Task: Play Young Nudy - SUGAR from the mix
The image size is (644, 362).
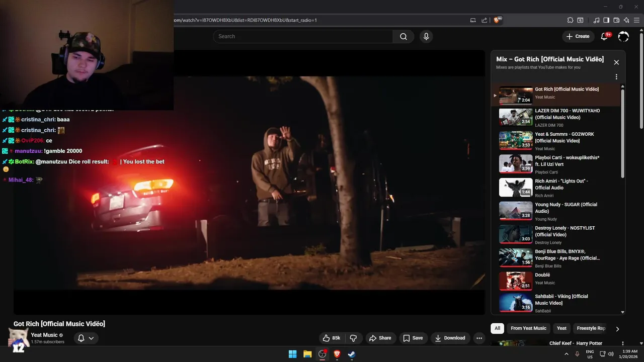Action: point(556,212)
